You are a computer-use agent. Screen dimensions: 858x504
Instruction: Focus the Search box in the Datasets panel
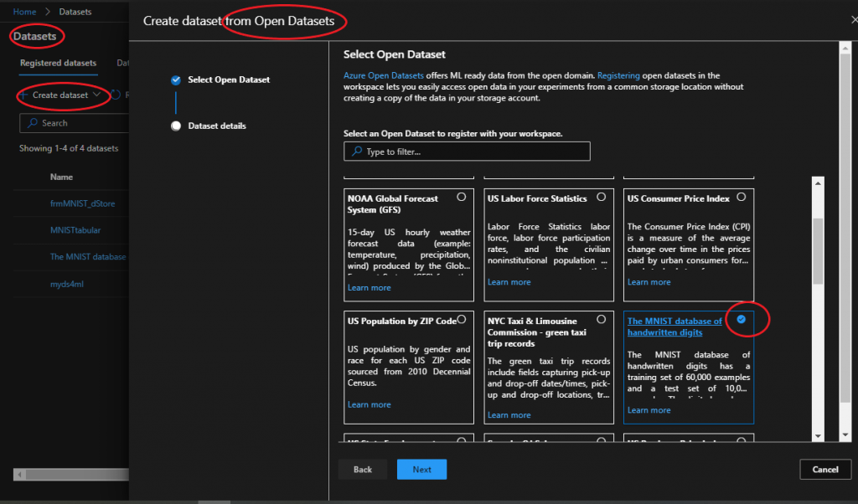pos(74,123)
